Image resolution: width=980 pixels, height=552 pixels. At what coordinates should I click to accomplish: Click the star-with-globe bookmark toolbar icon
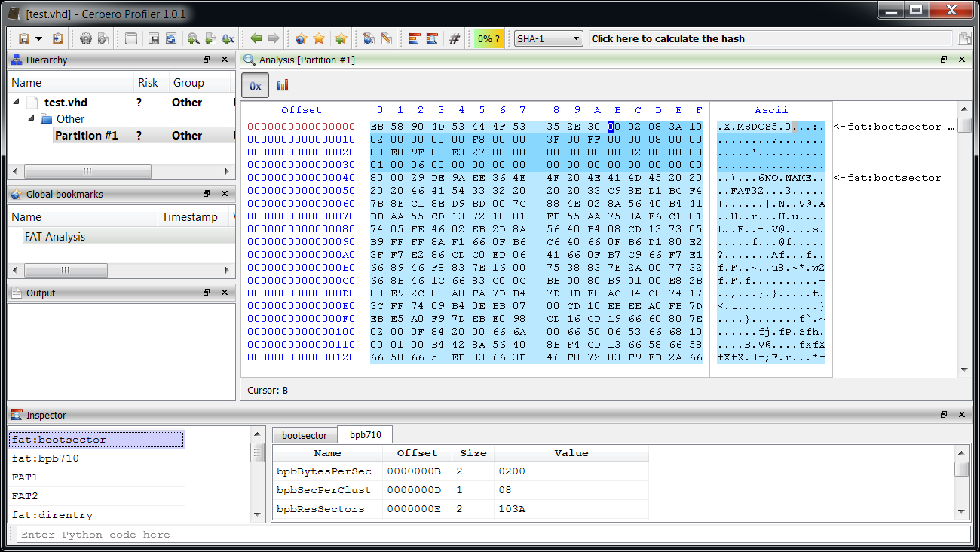pyautogui.click(x=301, y=38)
